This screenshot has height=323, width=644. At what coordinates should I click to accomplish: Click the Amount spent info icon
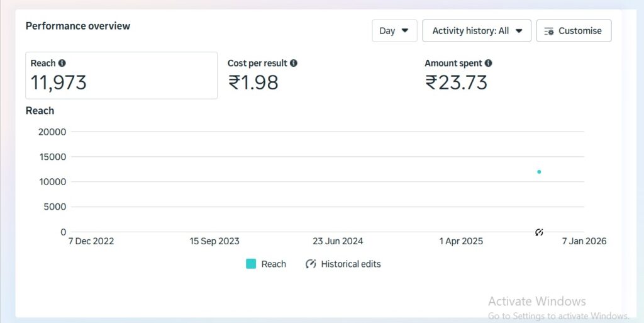coord(489,63)
